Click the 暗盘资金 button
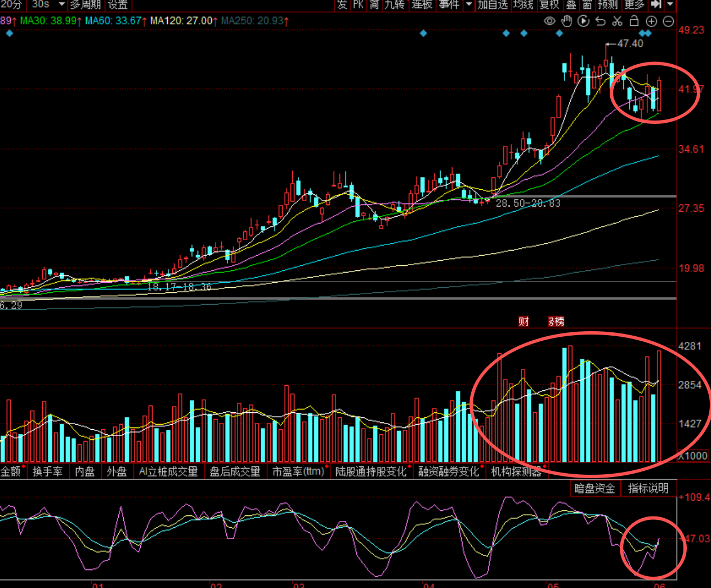 pos(594,488)
